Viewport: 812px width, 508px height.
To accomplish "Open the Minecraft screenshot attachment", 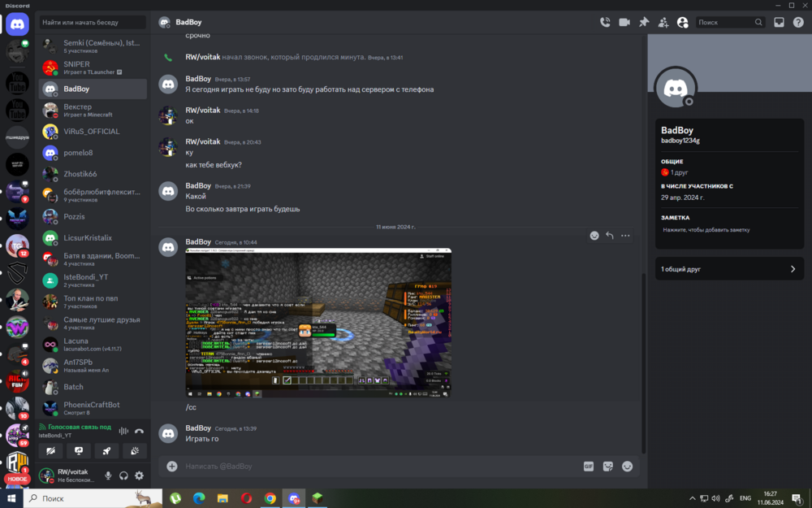I will [x=318, y=323].
